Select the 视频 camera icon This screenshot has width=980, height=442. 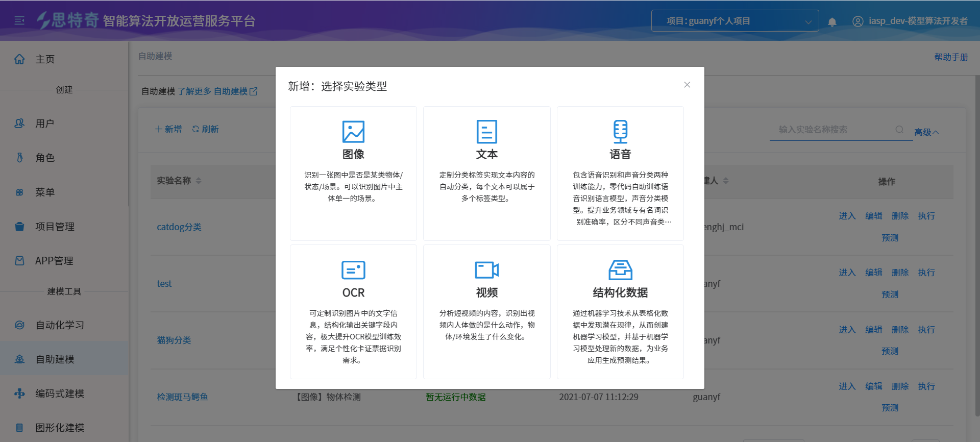pyautogui.click(x=486, y=270)
